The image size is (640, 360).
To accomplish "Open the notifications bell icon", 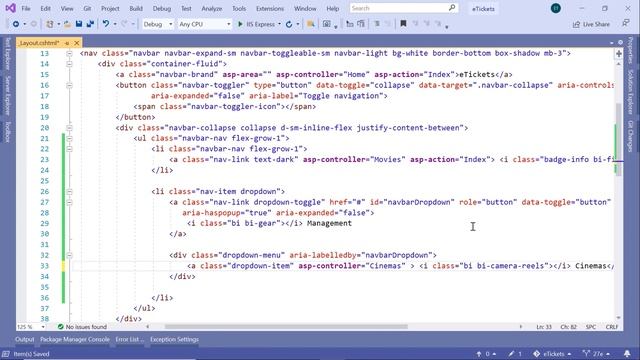I will point(627,353).
